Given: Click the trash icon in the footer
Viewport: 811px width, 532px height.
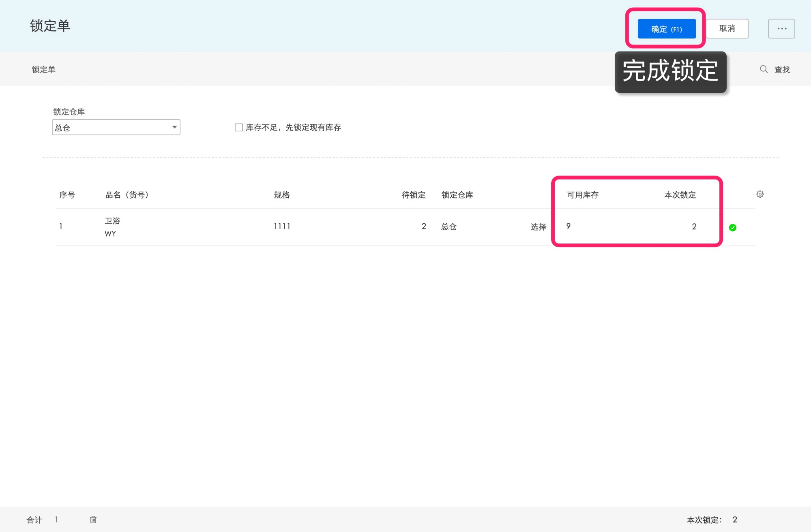Looking at the screenshot, I should [93, 519].
